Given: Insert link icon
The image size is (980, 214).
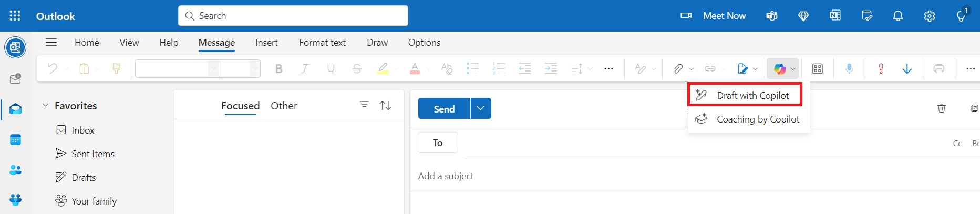Looking at the screenshot, I should (x=710, y=68).
